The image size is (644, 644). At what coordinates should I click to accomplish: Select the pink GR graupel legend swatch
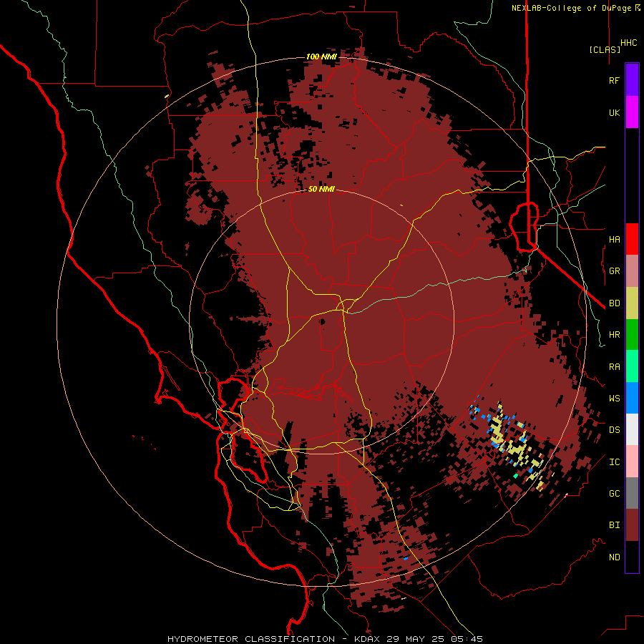click(x=632, y=271)
